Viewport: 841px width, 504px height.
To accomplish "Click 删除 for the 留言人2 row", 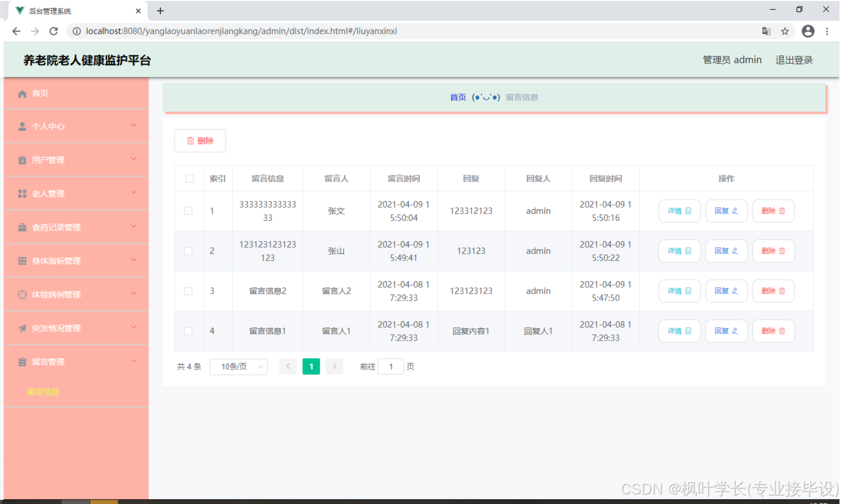I will click(x=773, y=291).
